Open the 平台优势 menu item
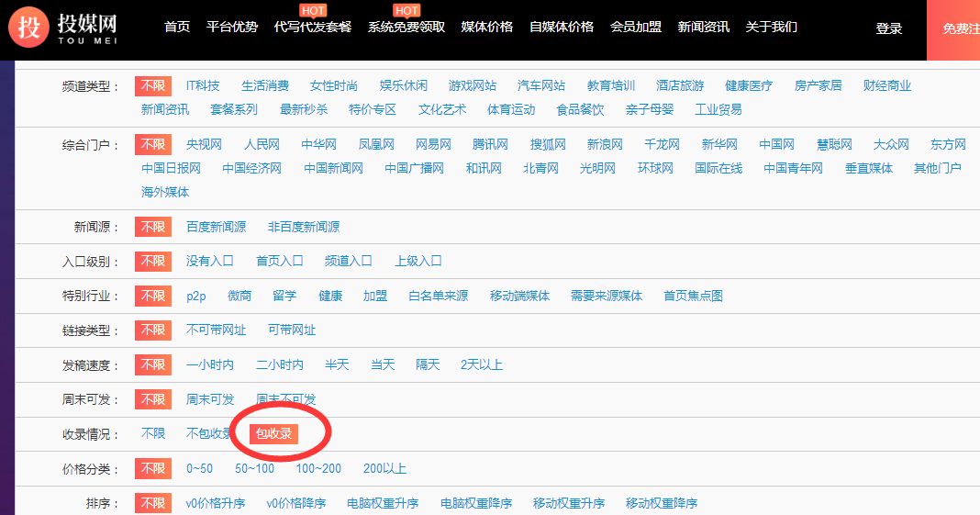Image resolution: width=980 pixels, height=515 pixels. coord(232,27)
